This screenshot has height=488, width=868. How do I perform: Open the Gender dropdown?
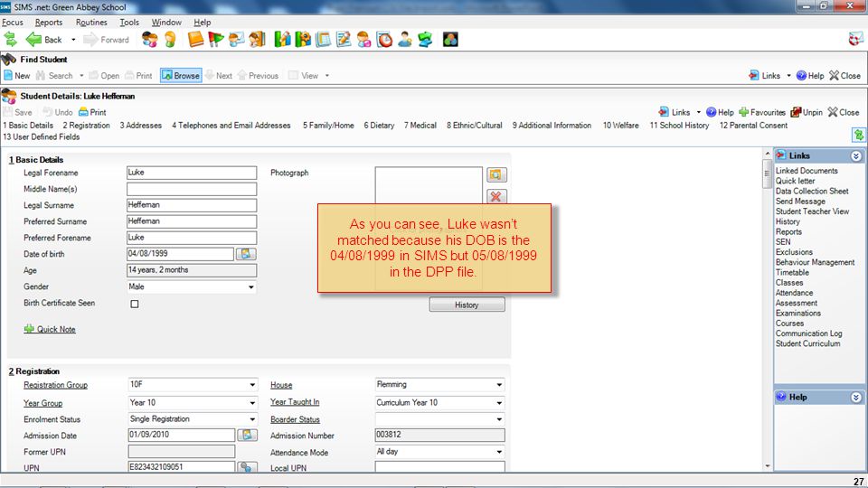click(250, 287)
